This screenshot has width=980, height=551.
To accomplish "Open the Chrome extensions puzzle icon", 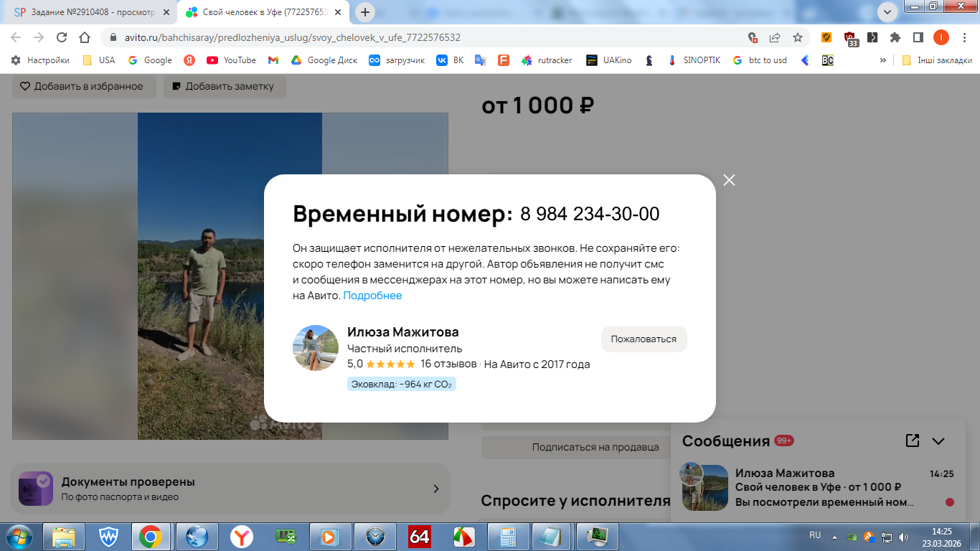I will [895, 37].
